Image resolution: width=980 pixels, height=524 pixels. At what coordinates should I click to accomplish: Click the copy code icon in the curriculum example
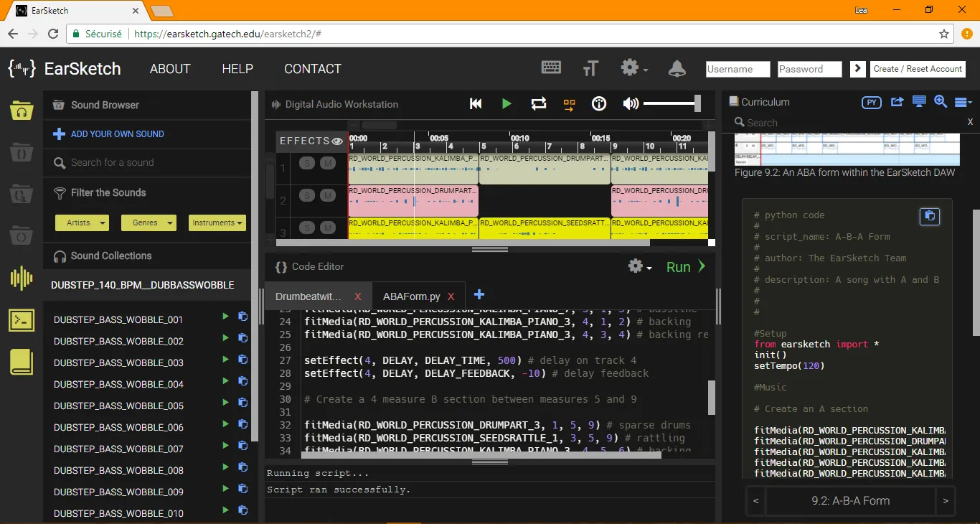(x=930, y=216)
